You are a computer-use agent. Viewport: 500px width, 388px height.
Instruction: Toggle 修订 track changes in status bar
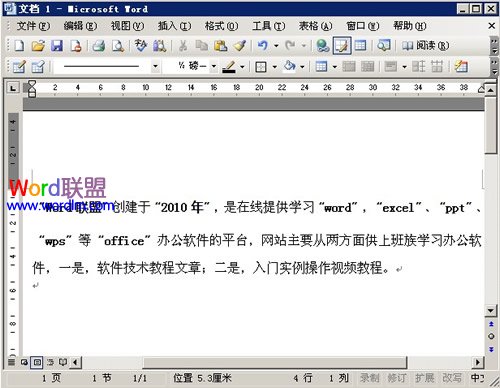[397, 378]
